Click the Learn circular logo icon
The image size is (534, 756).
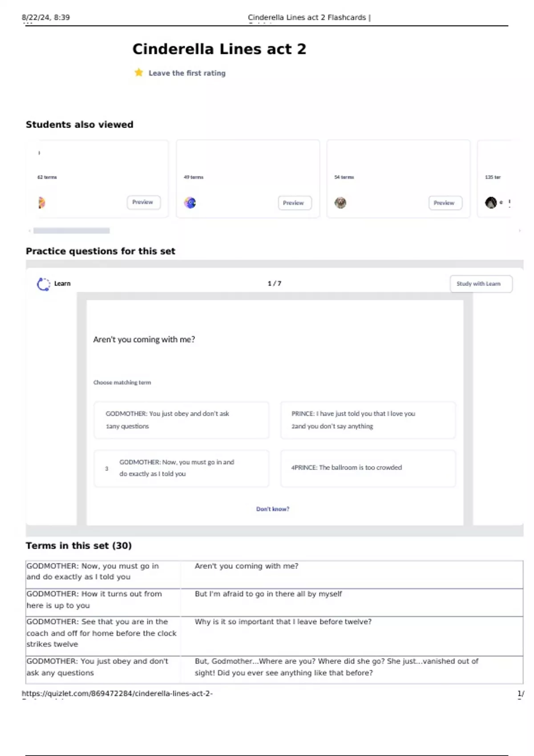tap(43, 284)
